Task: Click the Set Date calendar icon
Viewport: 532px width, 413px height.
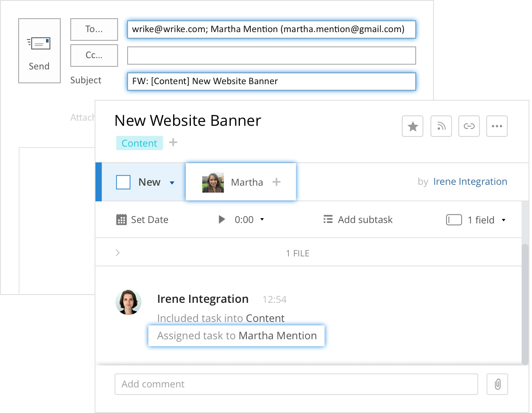Action: click(122, 220)
